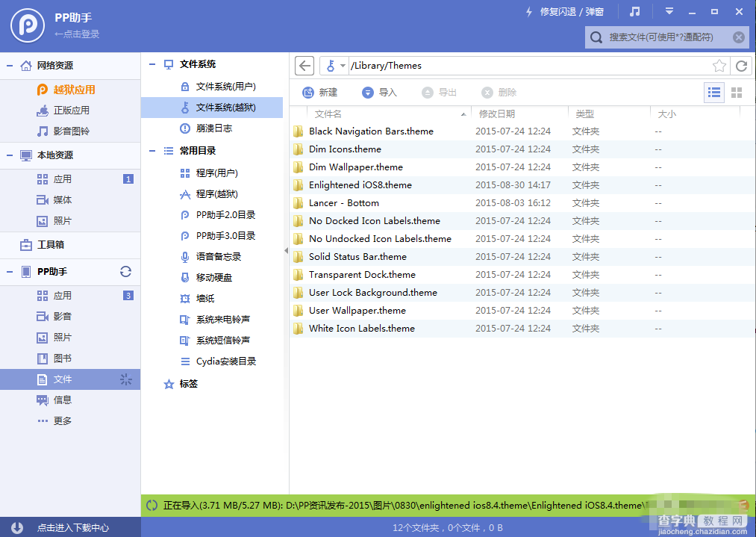Collapse sidebar via splitter arrow
Viewport: 756px width, 537px height.
point(287,251)
